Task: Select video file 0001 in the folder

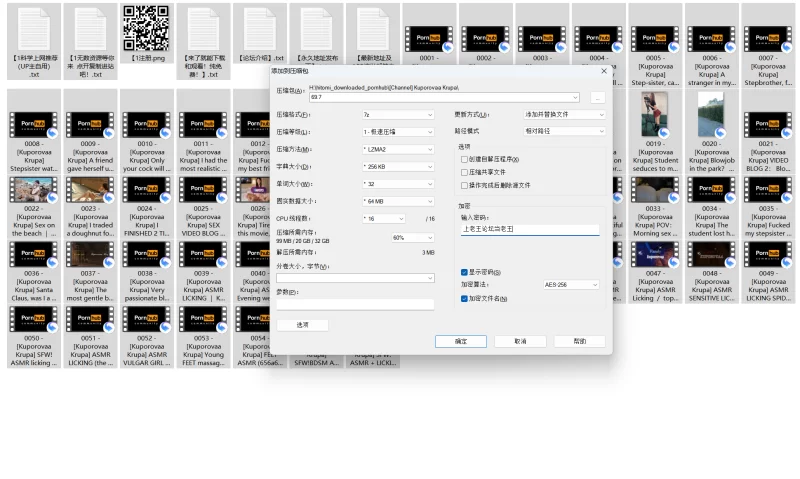Action: point(430,40)
